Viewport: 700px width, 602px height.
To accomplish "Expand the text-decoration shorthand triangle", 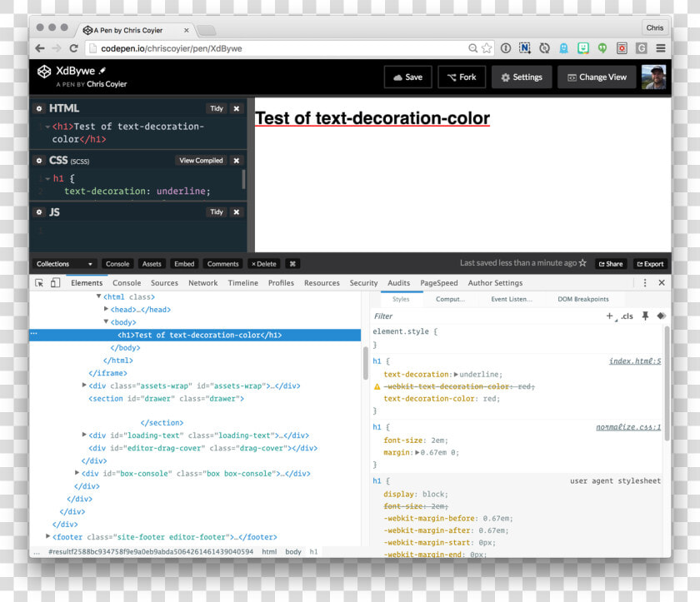I will (456, 374).
